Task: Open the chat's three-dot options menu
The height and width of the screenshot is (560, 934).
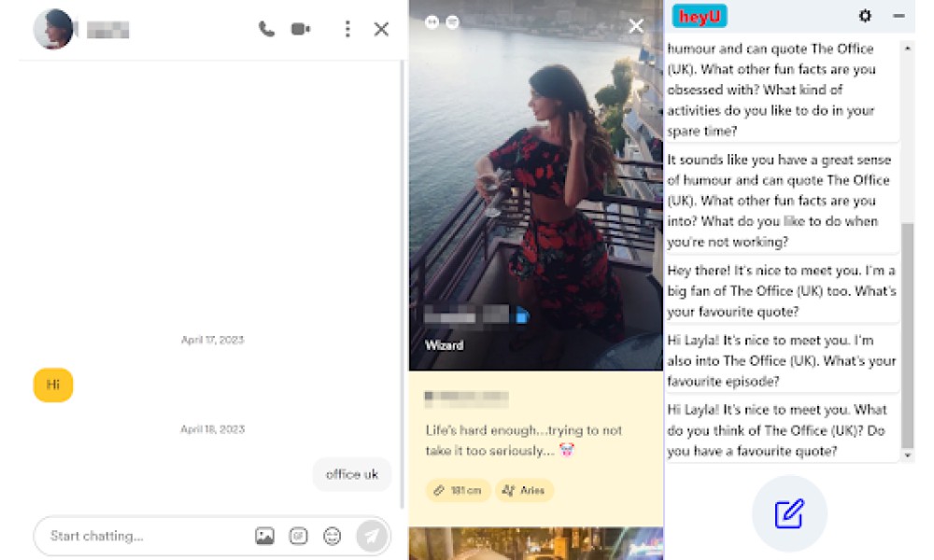Action: pyautogui.click(x=347, y=29)
